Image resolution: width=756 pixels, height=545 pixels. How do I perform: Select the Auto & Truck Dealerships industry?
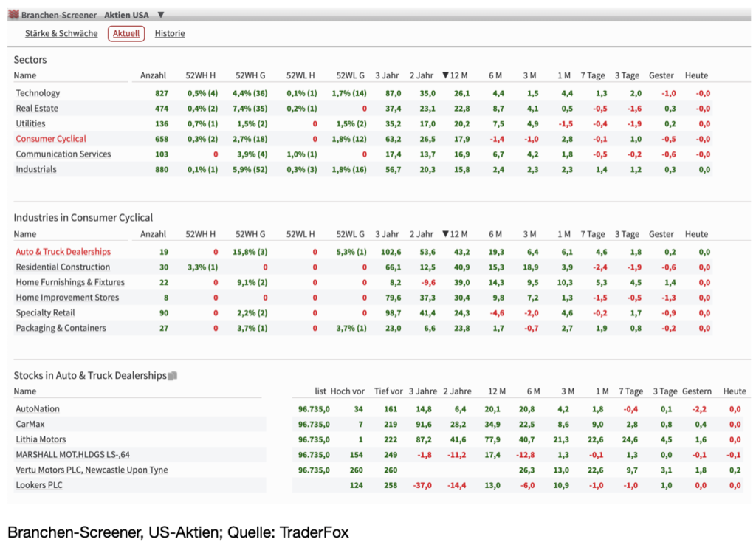pyautogui.click(x=63, y=252)
